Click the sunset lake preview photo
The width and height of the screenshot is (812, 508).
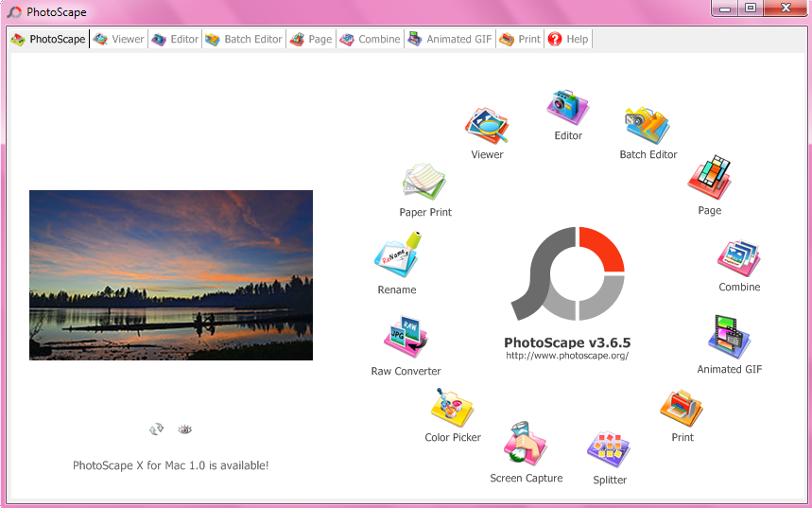tap(171, 274)
